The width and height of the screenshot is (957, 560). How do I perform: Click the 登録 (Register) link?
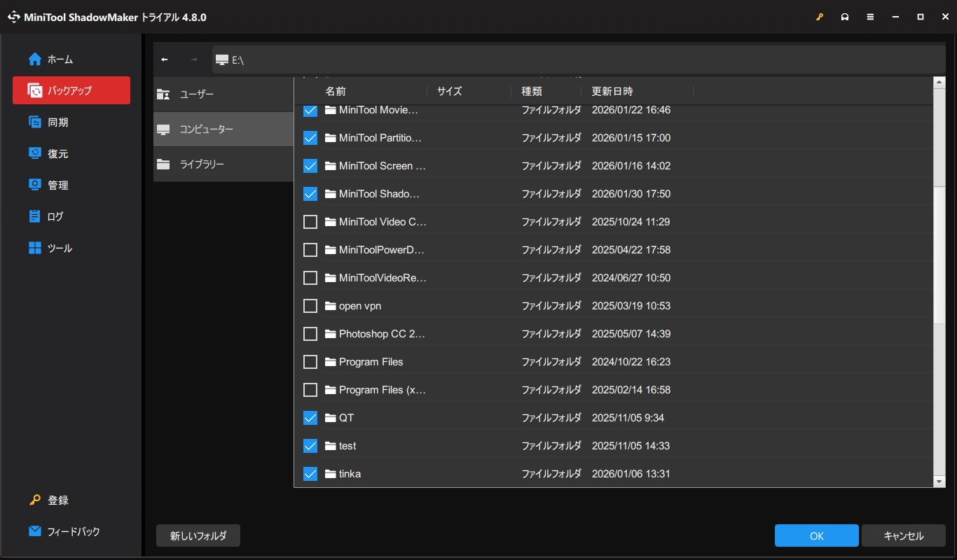tap(34, 500)
